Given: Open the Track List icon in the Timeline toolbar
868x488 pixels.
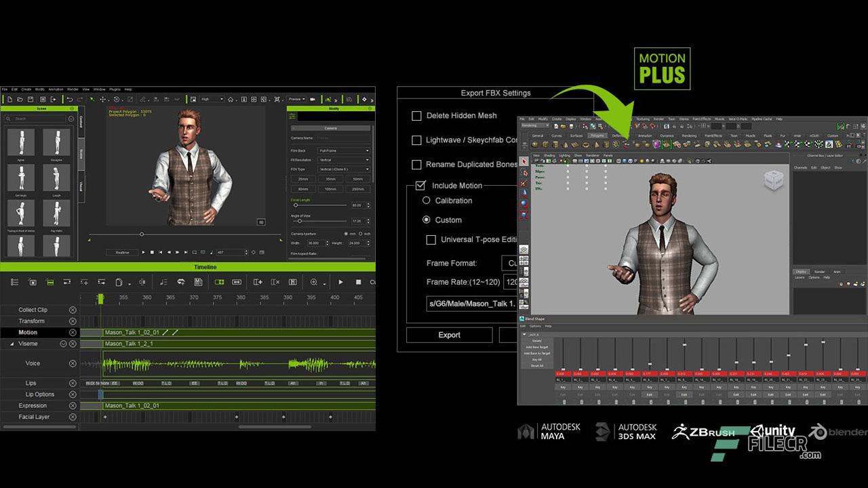Looking at the screenshot, I should 14,281.
